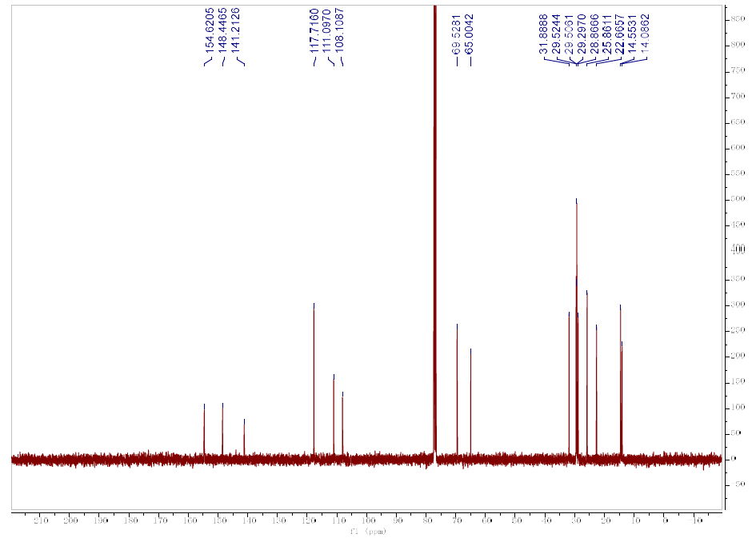Image resolution: width=756 pixels, height=538 pixels.
Task: Select the 65.0042 peak label
Action: [x=470, y=34]
